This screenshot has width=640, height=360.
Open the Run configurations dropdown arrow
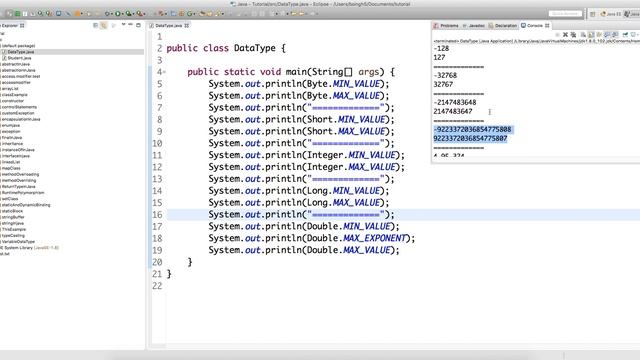(x=122, y=14)
